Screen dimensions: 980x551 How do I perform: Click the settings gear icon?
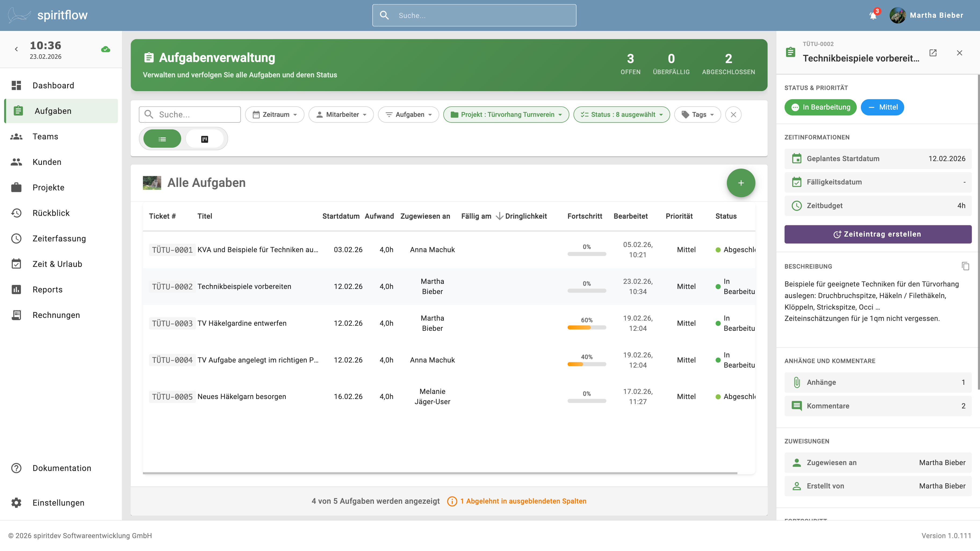(16, 503)
